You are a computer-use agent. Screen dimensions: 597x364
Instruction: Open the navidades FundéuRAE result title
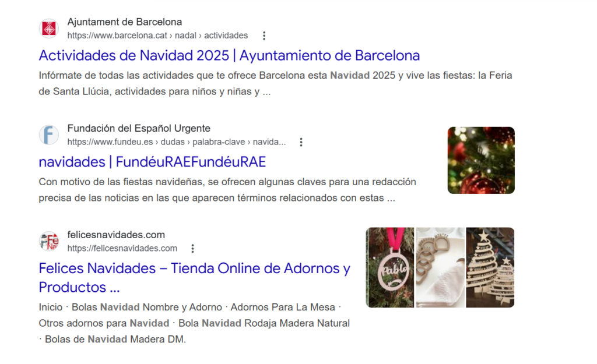[152, 162]
